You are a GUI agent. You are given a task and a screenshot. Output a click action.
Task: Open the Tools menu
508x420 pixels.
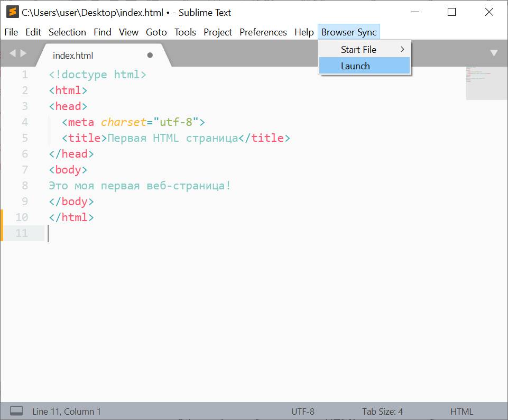pyautogui.click(x=185, y=32)
